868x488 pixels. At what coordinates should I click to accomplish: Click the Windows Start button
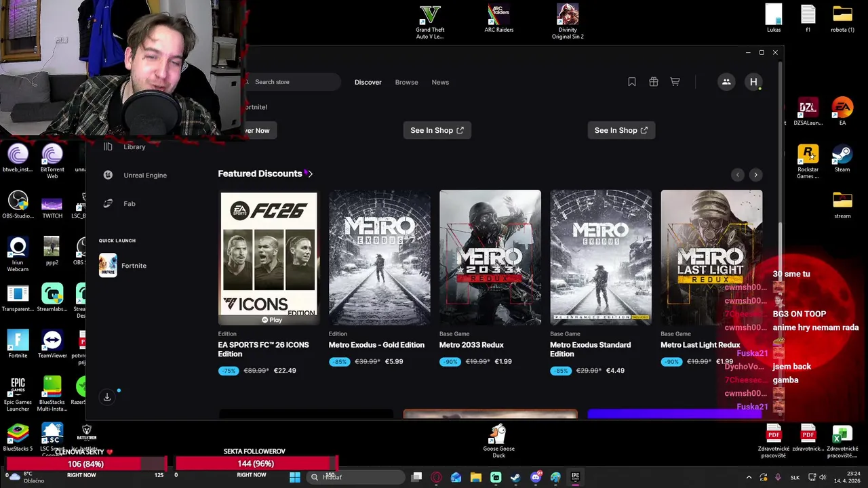295,477
